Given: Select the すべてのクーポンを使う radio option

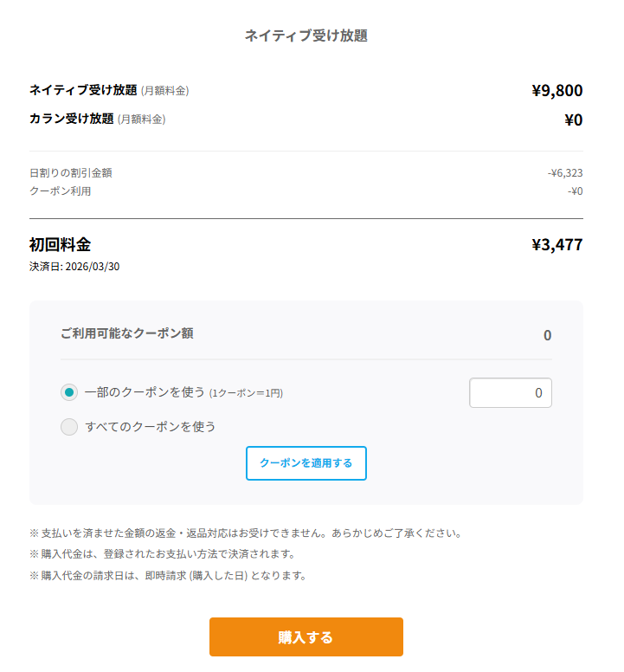Looking at the screenshot, I should pos(69,426).
